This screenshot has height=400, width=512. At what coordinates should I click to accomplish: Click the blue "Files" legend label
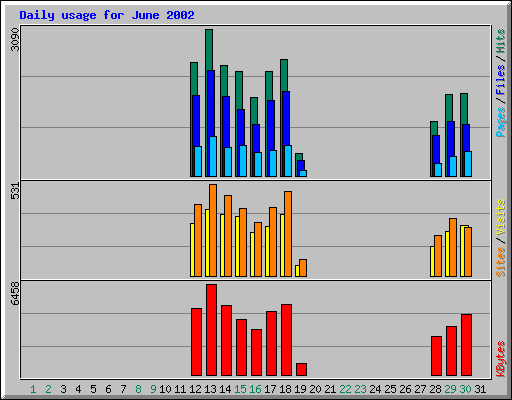pyautogui.click(x=500, y=80)
